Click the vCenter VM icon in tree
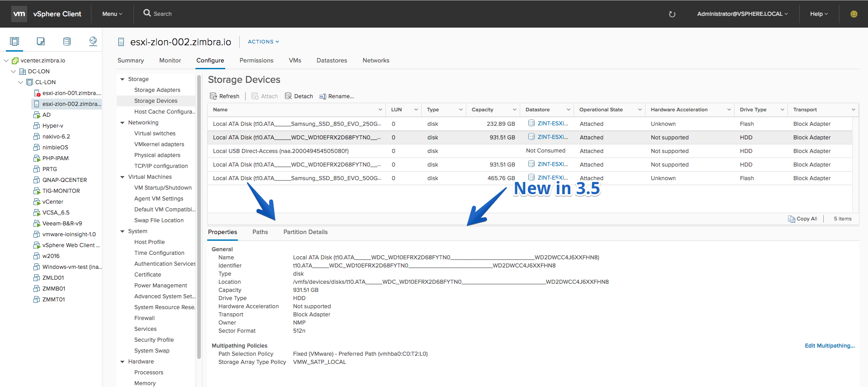The height and width of the screenshot is (387, 868). click(x=37, y=202)
